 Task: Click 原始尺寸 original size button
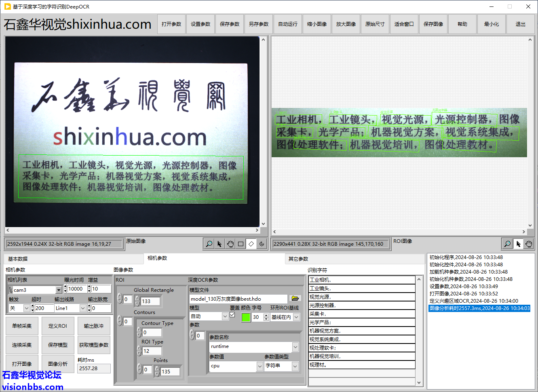[x=375, y=24]
